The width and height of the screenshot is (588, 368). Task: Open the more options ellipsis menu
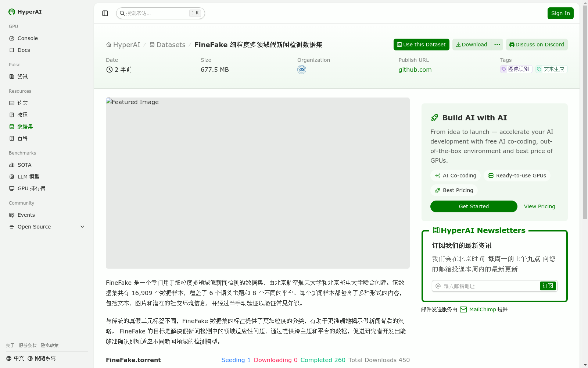[x=497, y=45]
